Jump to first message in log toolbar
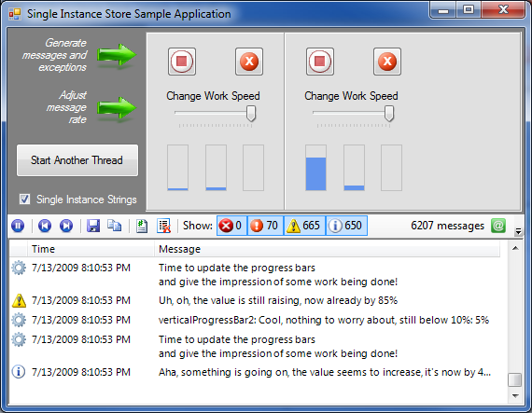 (45, 226)
